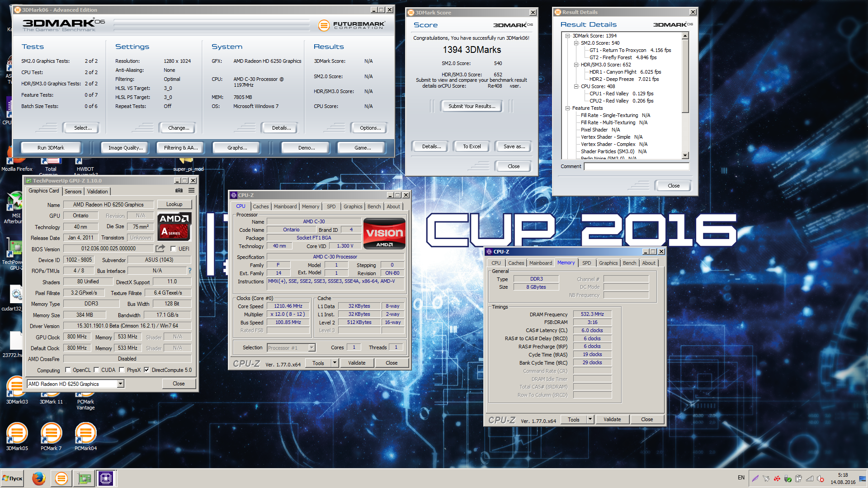Switch to Sensors tab in GPU-Z
This screenshot has width=868, height=488.
click(73, 192)
